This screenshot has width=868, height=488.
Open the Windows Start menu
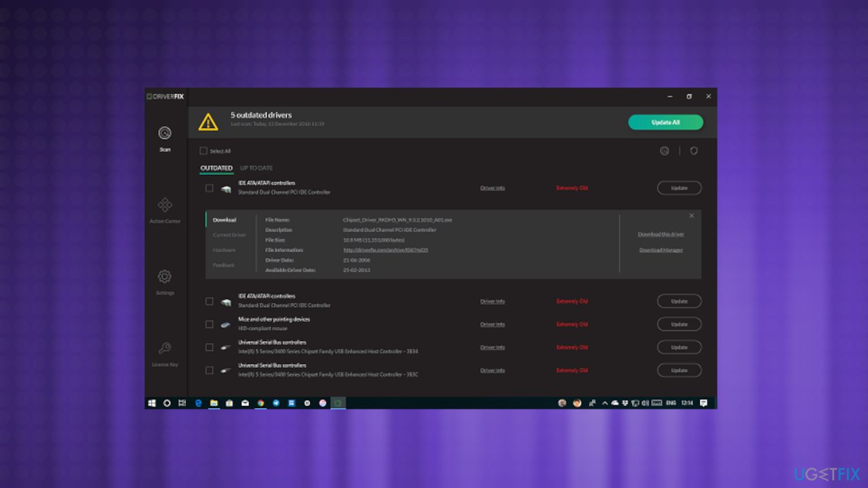151,403
